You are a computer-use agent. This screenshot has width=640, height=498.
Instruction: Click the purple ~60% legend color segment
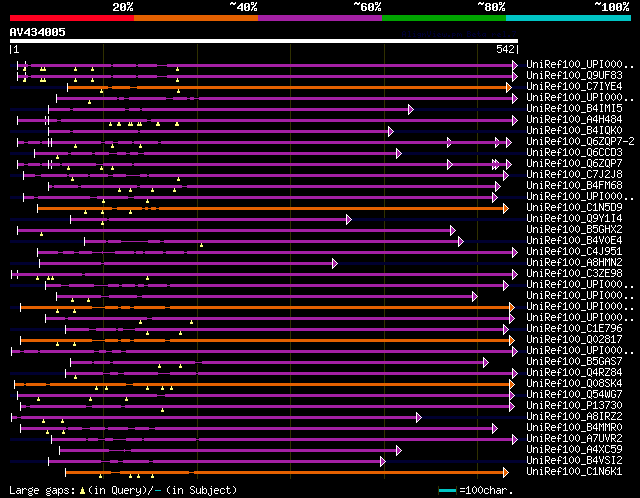click(320, 18)
